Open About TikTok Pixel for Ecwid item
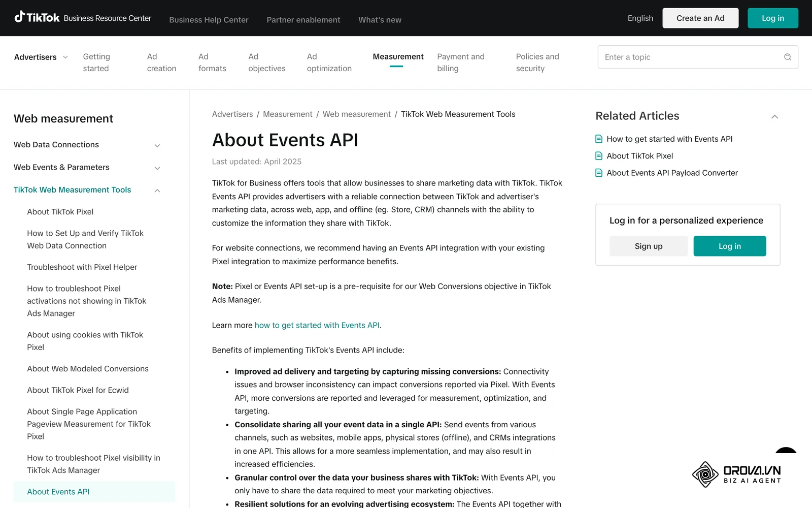This screenshot has width=812, height=508. [78, 390]
